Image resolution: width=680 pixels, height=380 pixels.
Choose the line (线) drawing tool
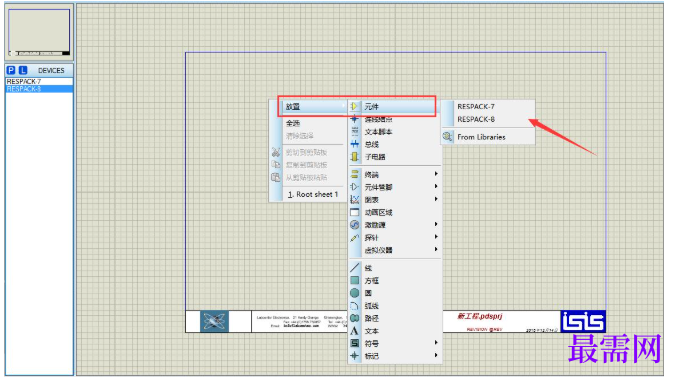394,268
